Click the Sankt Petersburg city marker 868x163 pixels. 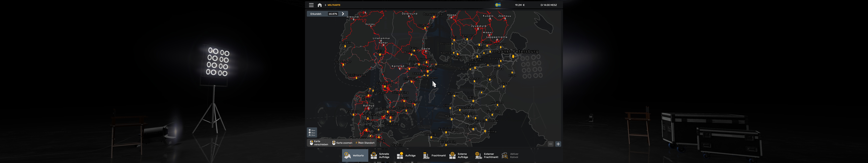[513, 56]
